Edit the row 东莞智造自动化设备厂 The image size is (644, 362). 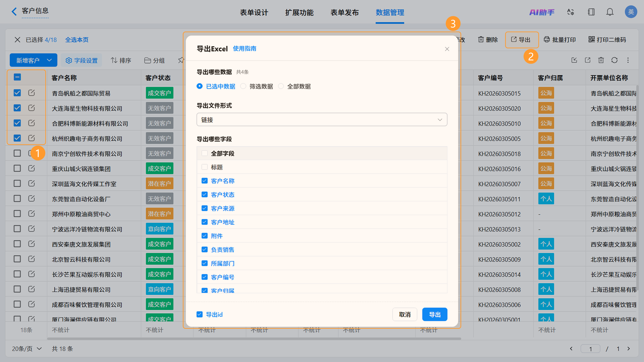pos(31,198)
